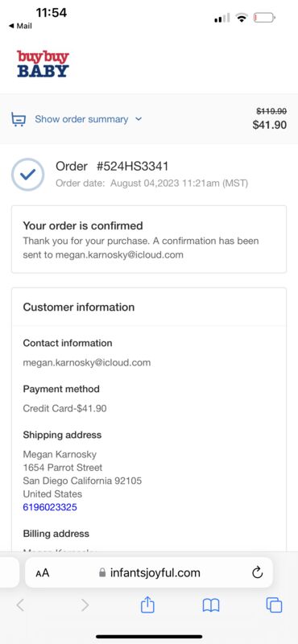This screenshot has width=298, height=644.
Task: Expand Show order summary
Action: click(x=81, y=119)
